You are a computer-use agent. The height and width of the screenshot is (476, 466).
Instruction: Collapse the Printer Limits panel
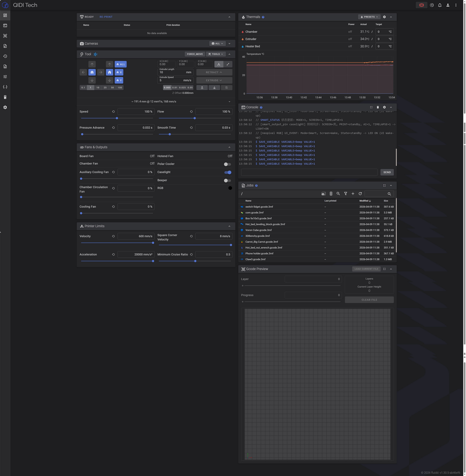229,226
